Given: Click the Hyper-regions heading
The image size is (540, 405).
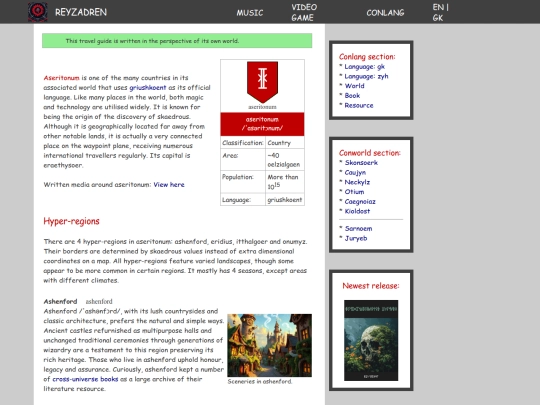Looking at the screenshot, I should (71, 221).
